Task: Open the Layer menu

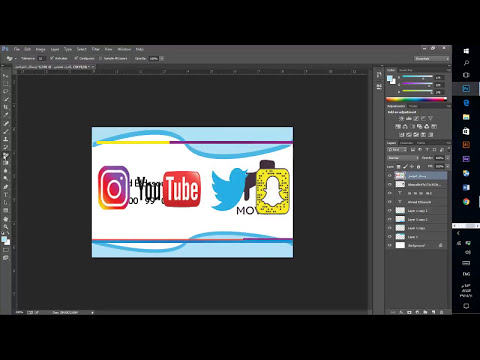Action: [x=55, y=49]
